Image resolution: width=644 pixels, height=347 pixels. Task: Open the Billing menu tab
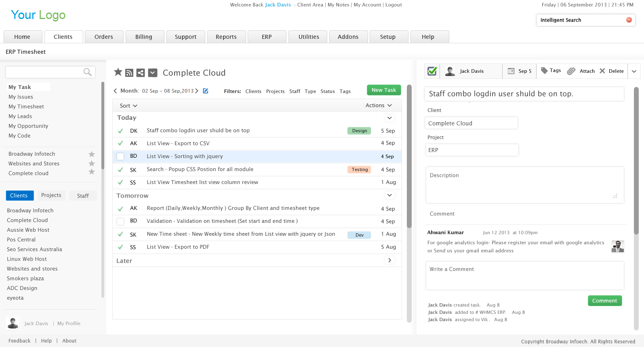coord(144,37)
